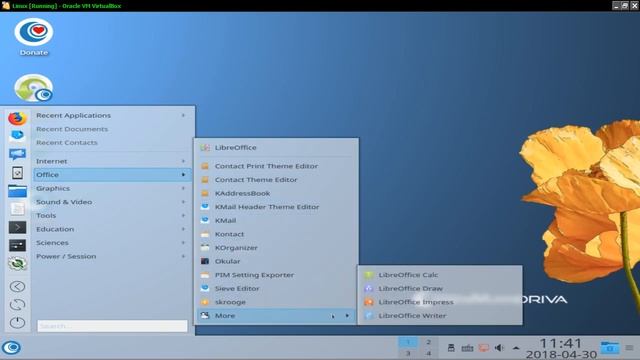Open the folder icon on the panel
This screenshot has width=640, height=360.
click(610, 348)
